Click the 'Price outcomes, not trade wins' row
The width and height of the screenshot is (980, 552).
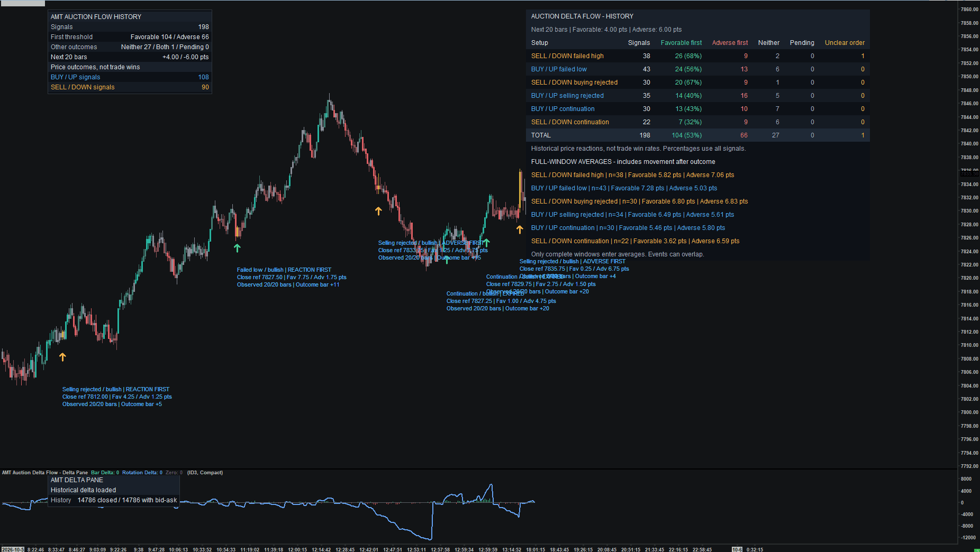pyautogui.click(x=130, y=67)
